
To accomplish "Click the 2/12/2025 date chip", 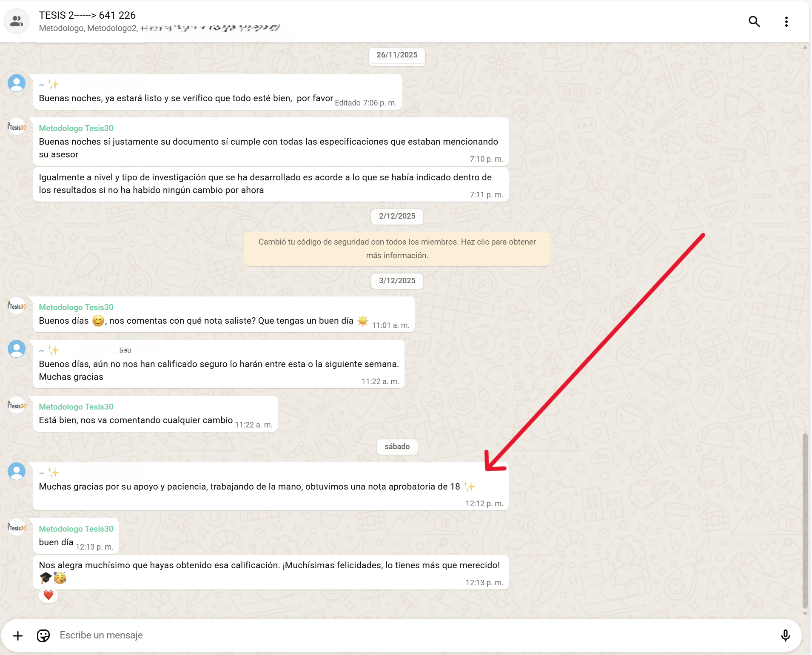I will pos(397,216).
